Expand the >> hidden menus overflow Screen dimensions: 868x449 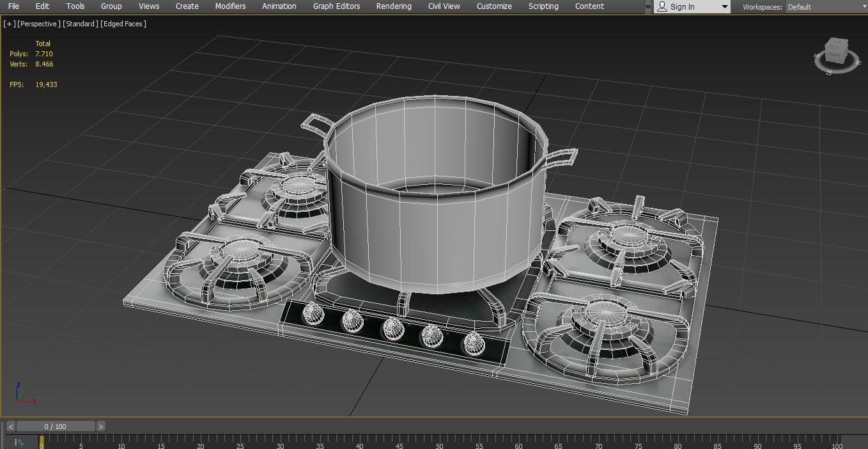647,6
